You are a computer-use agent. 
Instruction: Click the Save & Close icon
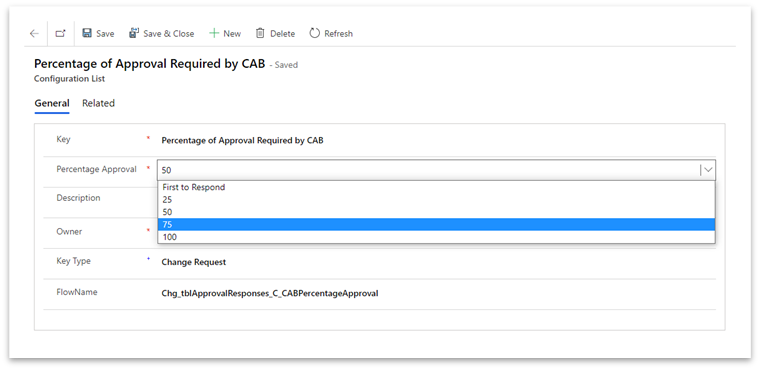click(134, 33)
